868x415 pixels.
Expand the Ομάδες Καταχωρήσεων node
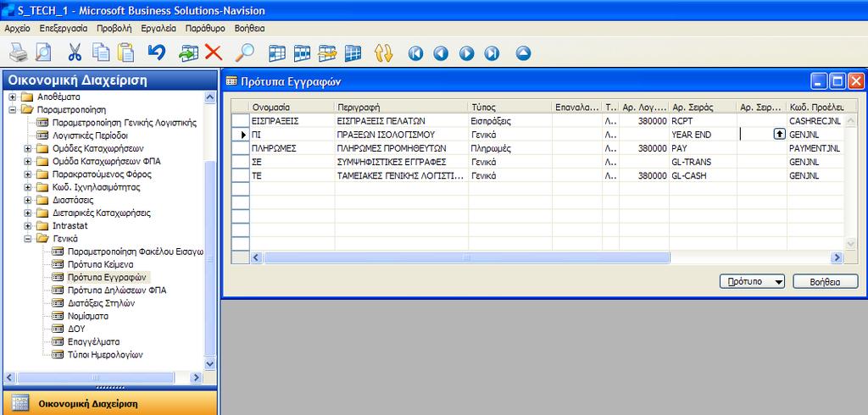tap(28, 148)
